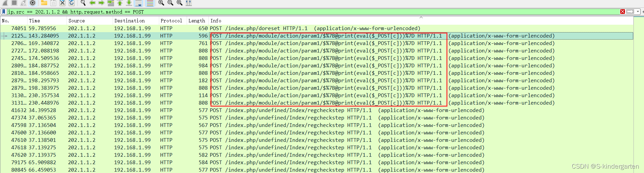Select the packet at time 143.284095
This screenshot has width=644, height=173.
[x=316, y=36]
